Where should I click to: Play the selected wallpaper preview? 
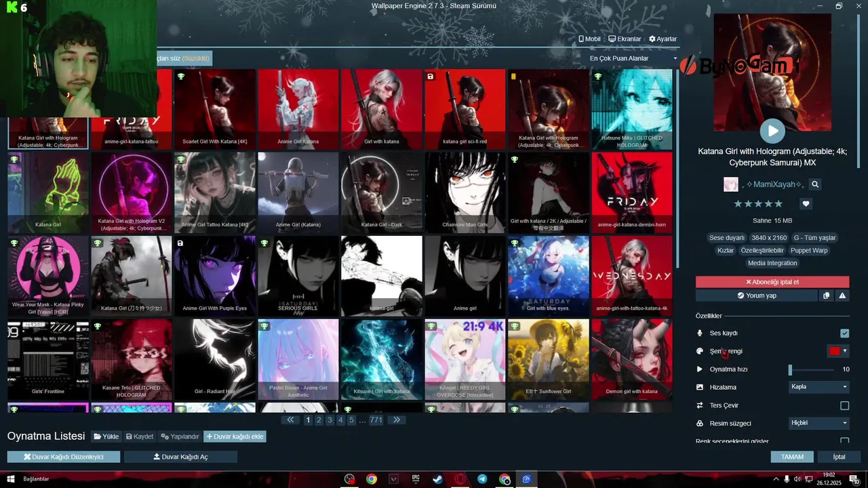772,131
